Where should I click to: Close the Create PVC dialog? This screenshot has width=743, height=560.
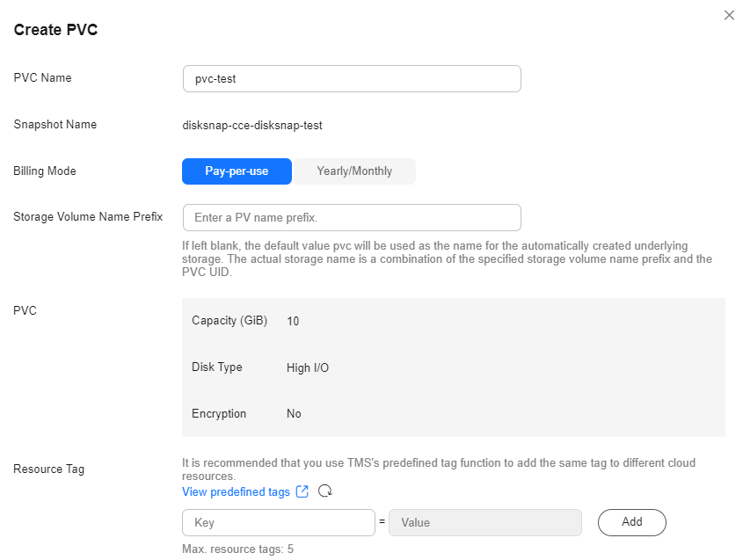[729, 15]
